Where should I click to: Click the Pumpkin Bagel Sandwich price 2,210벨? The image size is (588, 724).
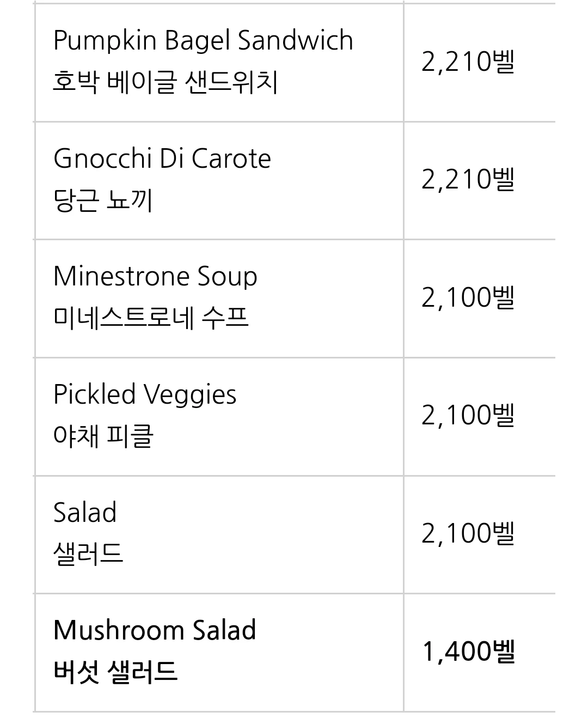pyautogui.click(x=468, y=62)
